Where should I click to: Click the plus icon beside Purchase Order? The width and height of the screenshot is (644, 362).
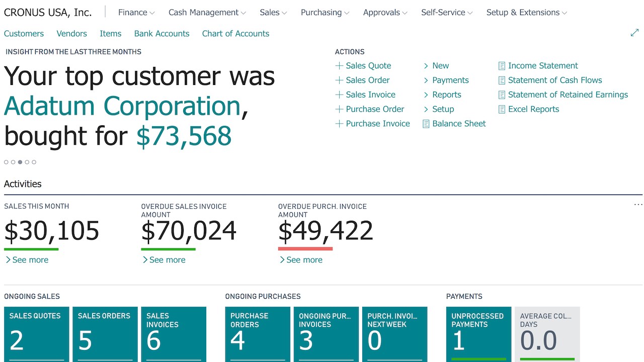339,109
